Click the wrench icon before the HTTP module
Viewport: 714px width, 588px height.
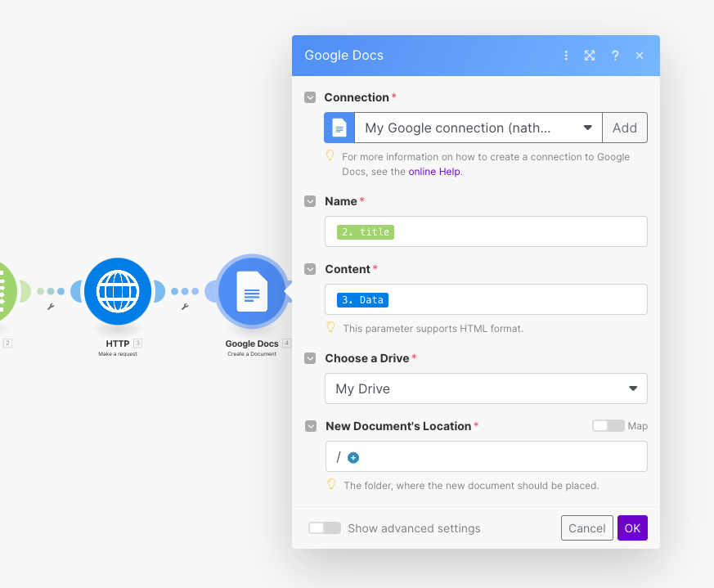(x=51, y=307)
